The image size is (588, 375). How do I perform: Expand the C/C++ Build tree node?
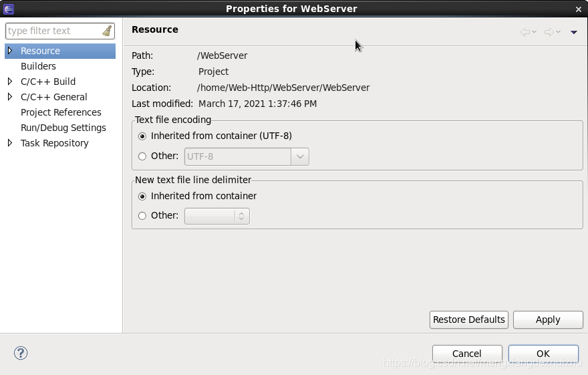point(10,82)
